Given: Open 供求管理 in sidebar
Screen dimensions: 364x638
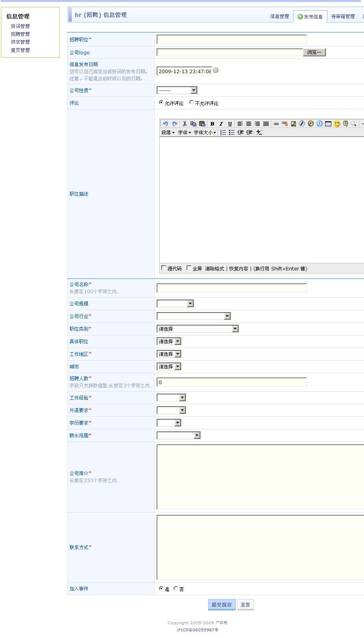Looking at the screenshot, I should [x=20, y=42].
